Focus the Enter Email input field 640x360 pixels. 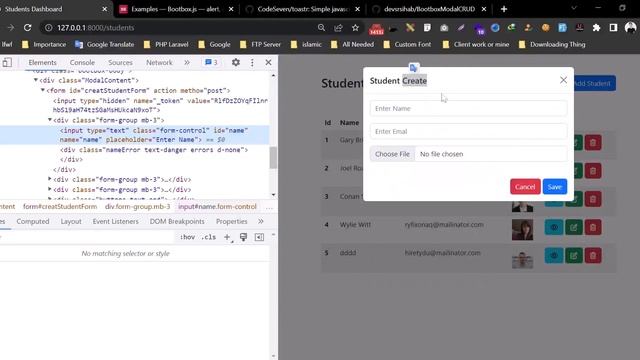(468, 131)
